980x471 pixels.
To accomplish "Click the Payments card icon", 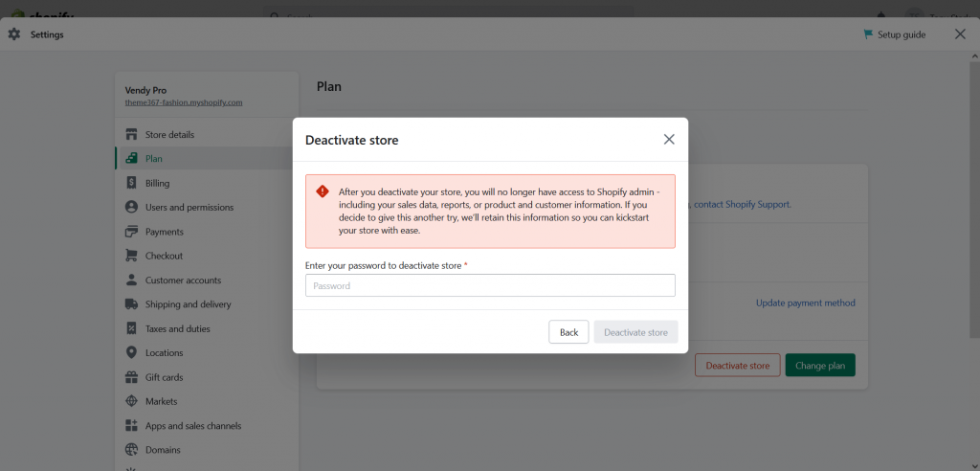I will pos(131,232).
